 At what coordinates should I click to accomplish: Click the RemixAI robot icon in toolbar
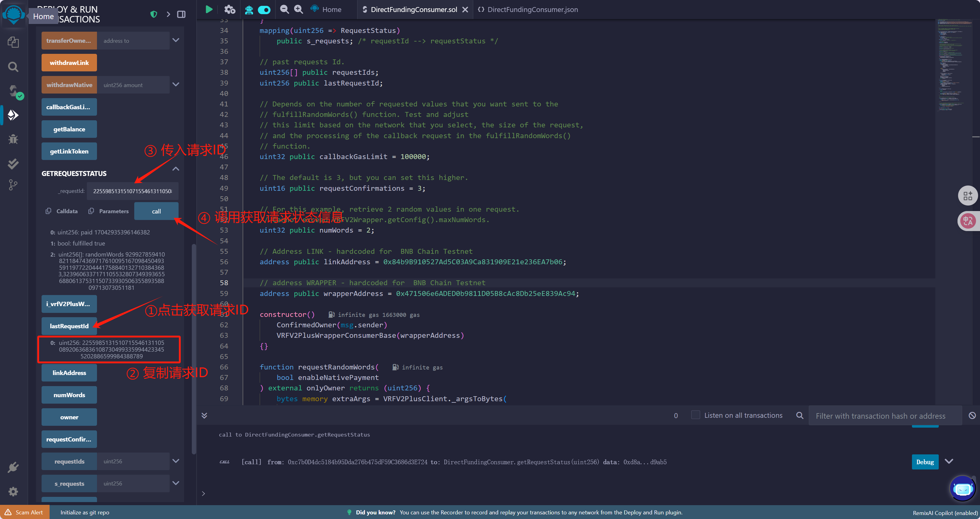[x=249, y=10]
